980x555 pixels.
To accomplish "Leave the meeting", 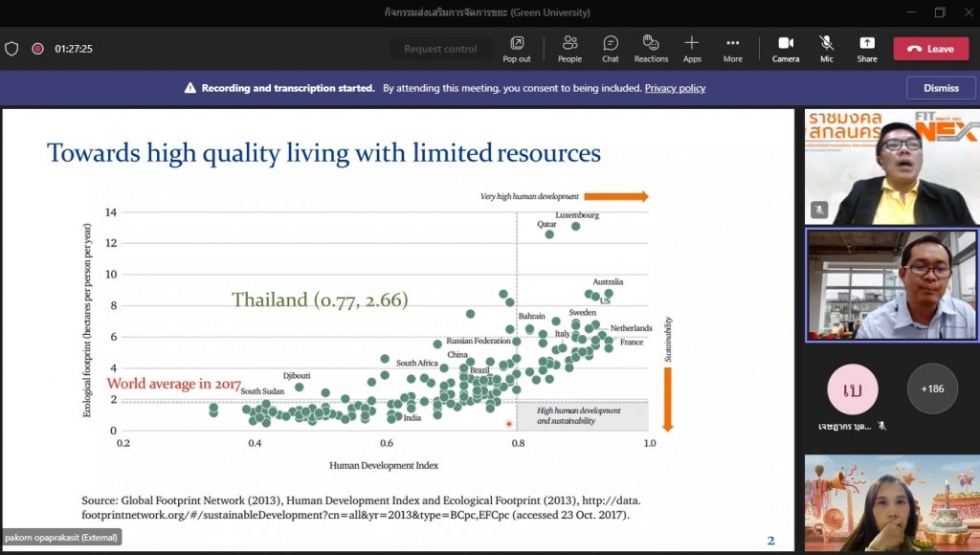I will click(x=930, y=49).
